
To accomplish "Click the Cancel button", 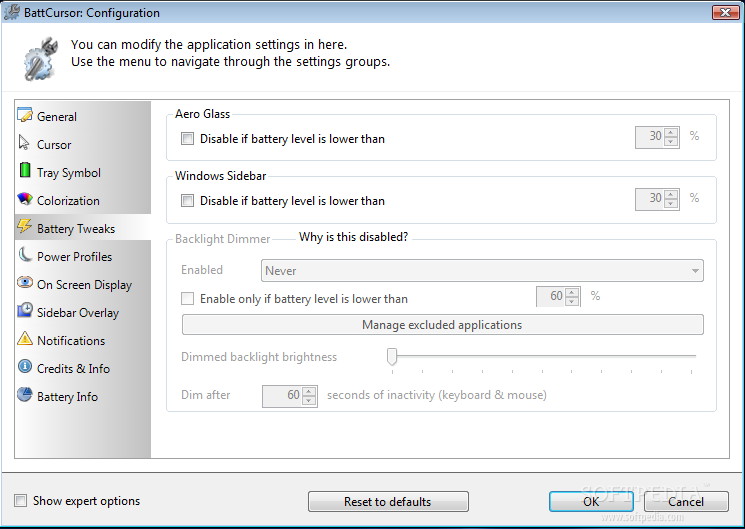I will [686, 501].
